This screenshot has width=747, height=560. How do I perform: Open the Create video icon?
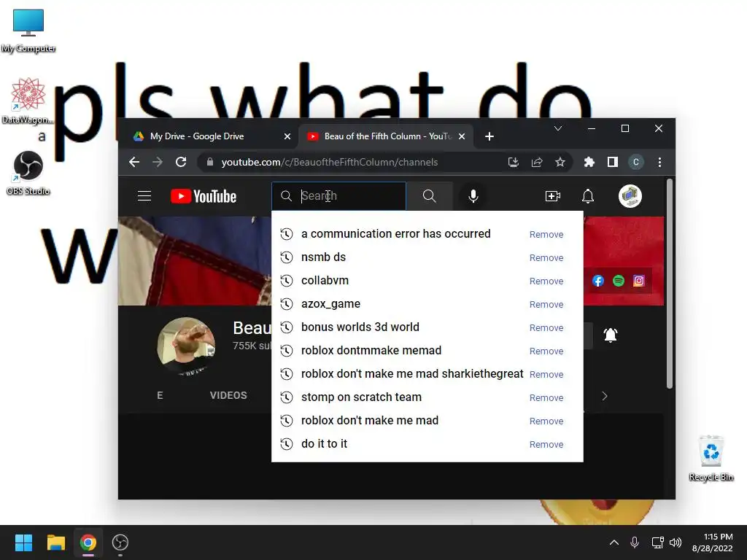click(x=553, y=196)
